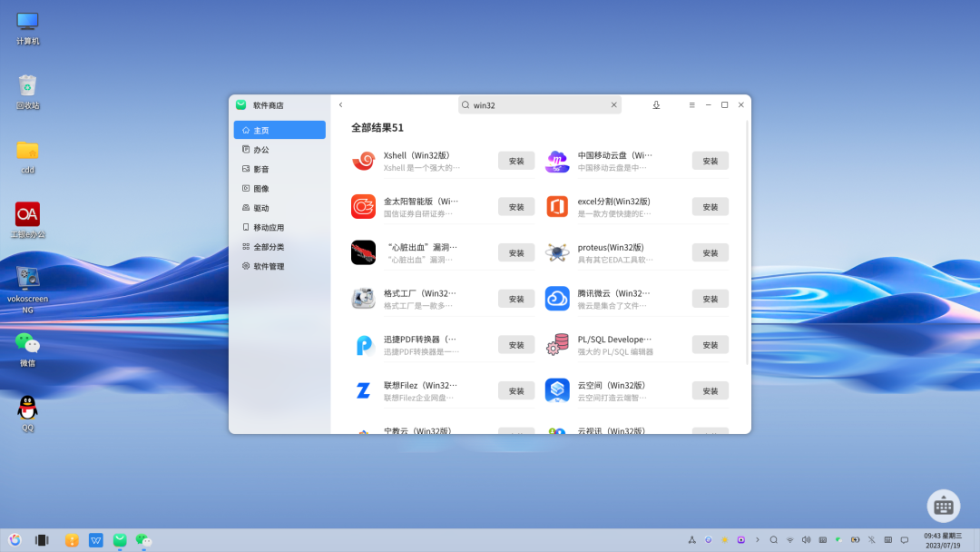Viewport: 980px width, 552px height.
Task: Open the downloads icon in title bar
Action: coord(656,105)
